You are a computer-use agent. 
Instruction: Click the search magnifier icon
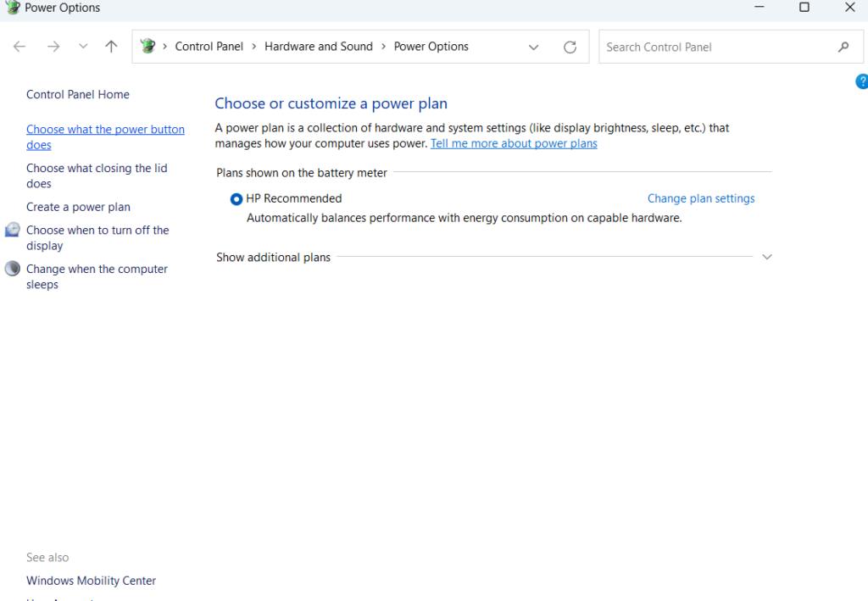point(843,47)
